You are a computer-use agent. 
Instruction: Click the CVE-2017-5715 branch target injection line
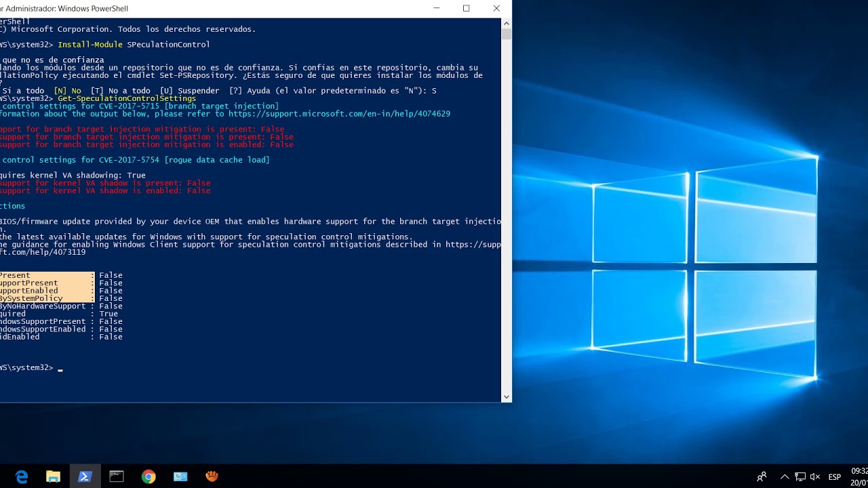140,106
